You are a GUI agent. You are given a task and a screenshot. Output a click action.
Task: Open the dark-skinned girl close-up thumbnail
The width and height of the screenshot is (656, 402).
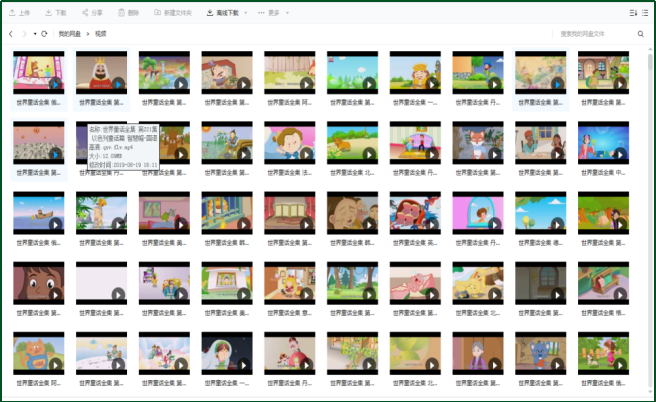(x=38, y=283)
